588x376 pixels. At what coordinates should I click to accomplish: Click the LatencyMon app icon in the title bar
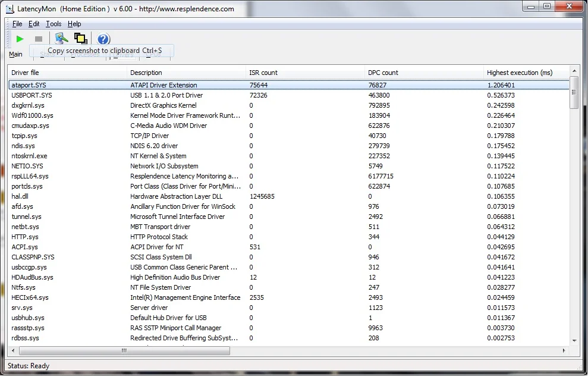coord(10,9)
